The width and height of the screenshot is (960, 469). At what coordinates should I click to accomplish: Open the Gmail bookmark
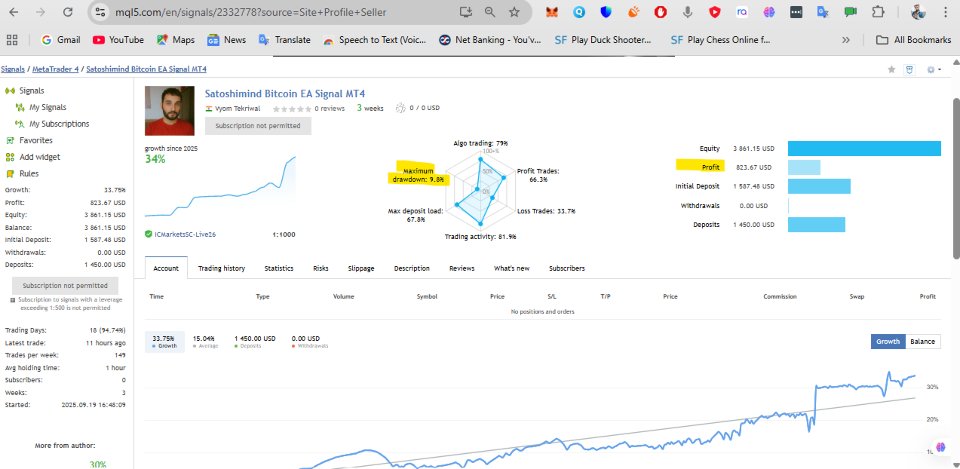click(x=61, y=40)
